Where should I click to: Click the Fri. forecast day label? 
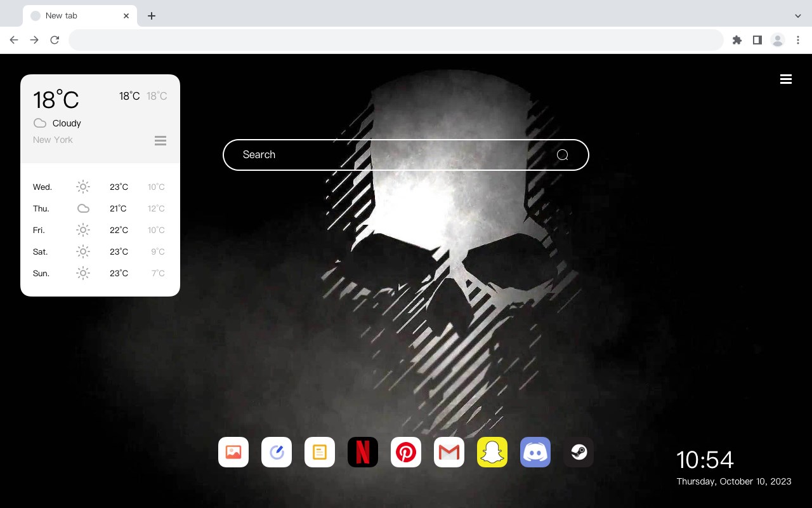point(39,230)
